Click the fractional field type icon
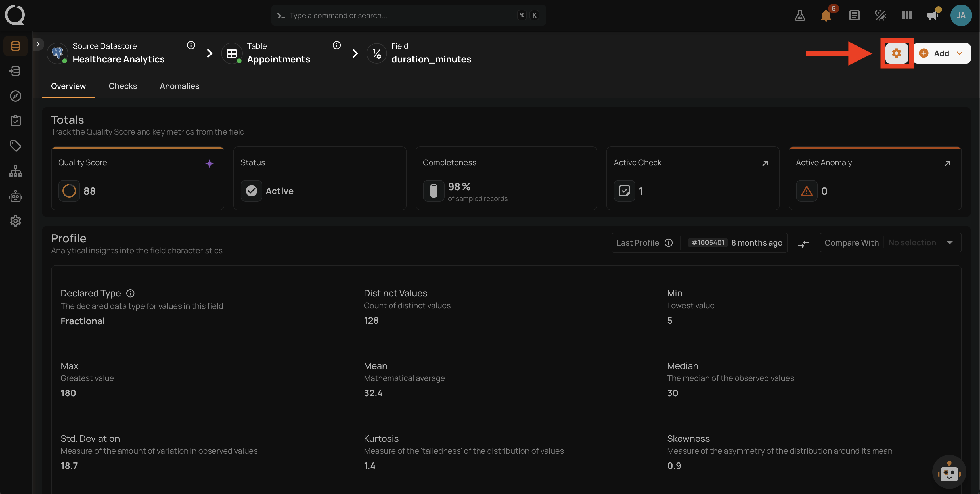 click(377, 53)
